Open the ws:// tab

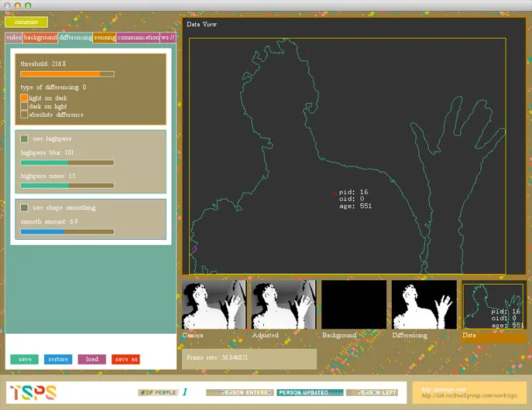tap(167, 37)
